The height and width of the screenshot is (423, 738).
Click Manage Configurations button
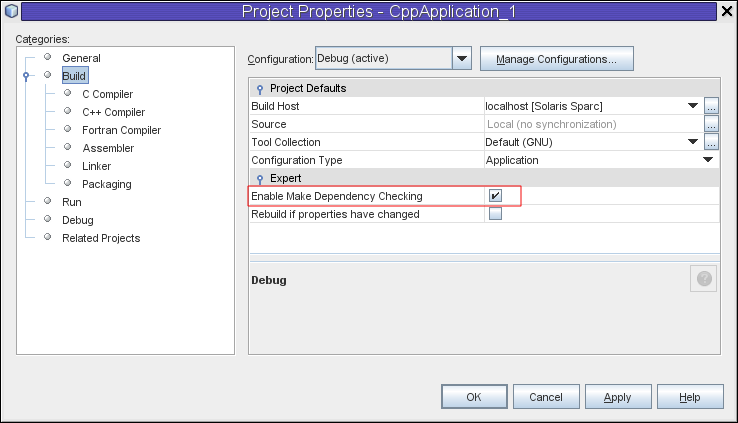556,59
